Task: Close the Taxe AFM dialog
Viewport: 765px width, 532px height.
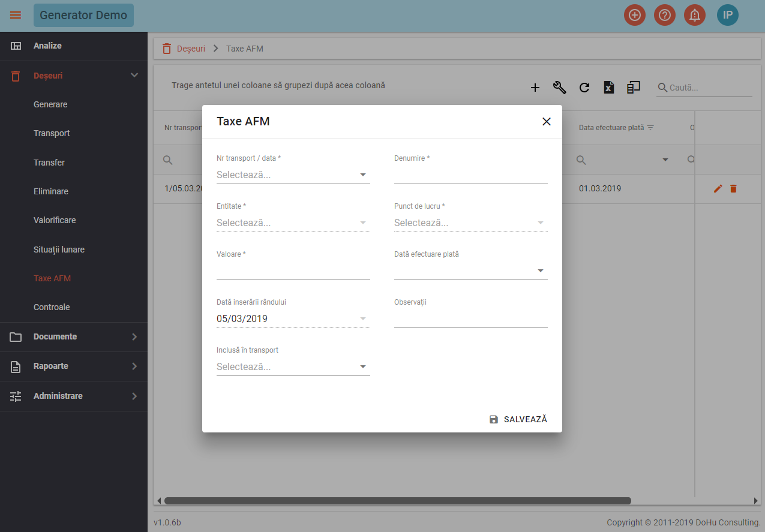Action: click(x=547, y=122)
